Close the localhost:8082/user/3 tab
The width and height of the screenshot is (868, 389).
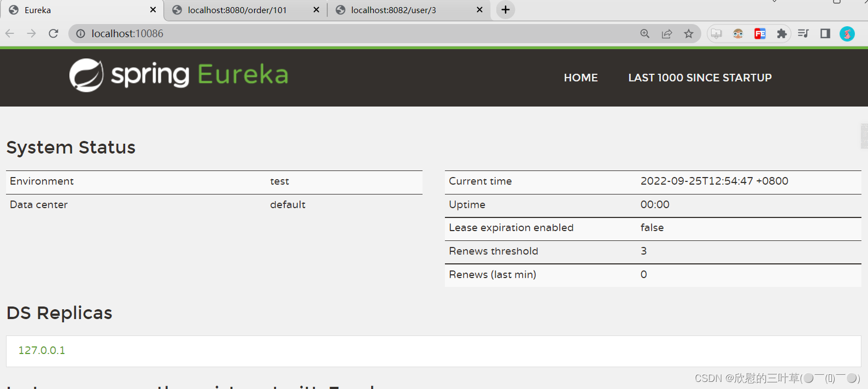point(479,10)
